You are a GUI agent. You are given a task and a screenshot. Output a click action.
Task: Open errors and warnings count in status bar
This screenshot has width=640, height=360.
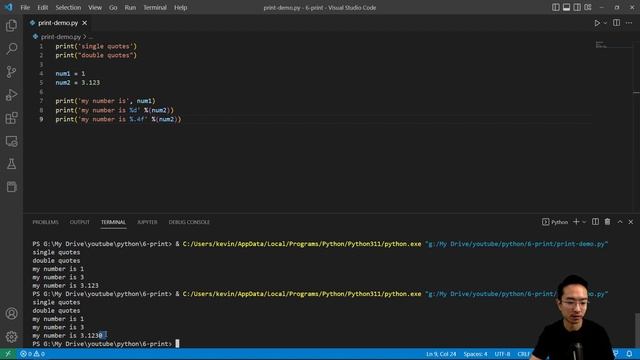[x=32, y=354]
